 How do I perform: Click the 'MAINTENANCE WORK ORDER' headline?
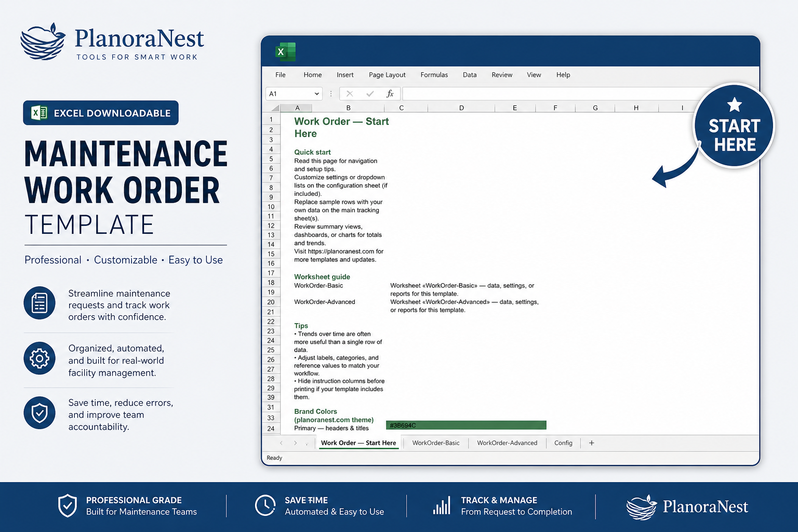pos(126,171)
